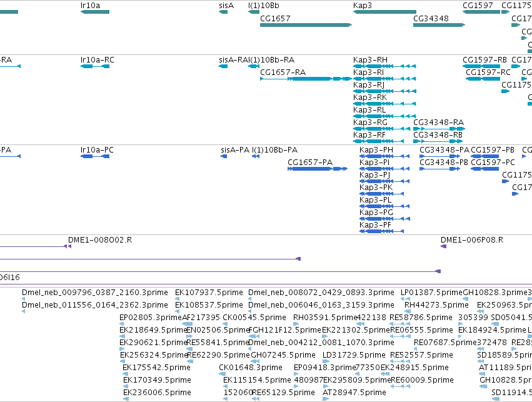Select transcript CG1657-RA
Image resolution: width=532 pixels, height=402 pixels.
[x=306, y=79]
